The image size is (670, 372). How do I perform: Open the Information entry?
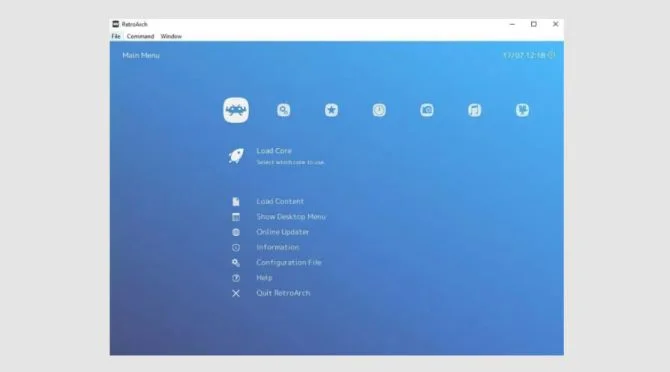[278, 247]
